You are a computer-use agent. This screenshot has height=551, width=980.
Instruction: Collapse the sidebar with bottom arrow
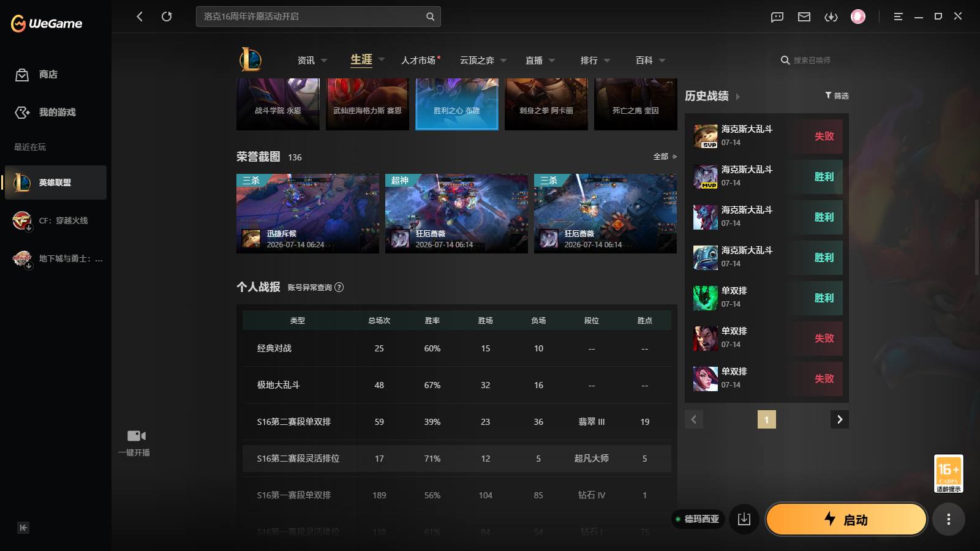[23, 528]
